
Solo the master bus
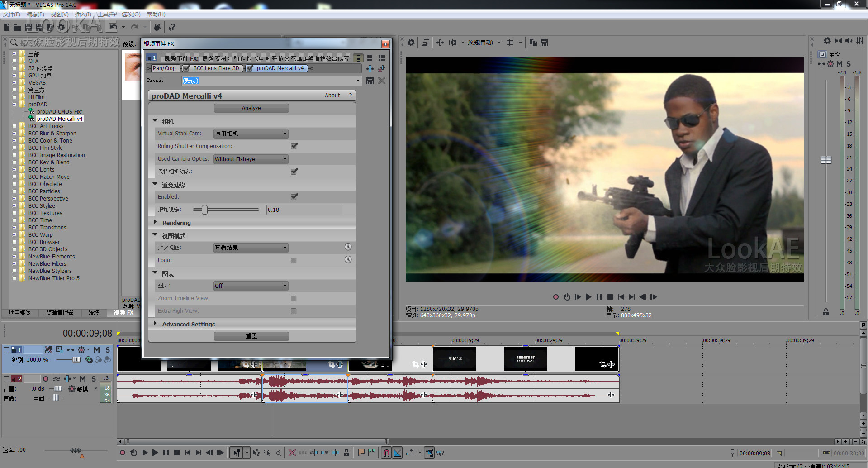pos(849,64)
